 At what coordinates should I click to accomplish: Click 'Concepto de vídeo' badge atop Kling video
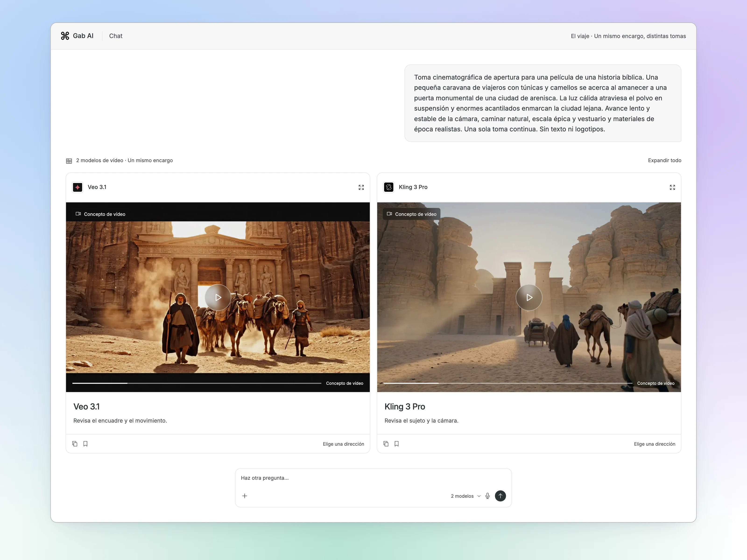(x=412, y=214)
